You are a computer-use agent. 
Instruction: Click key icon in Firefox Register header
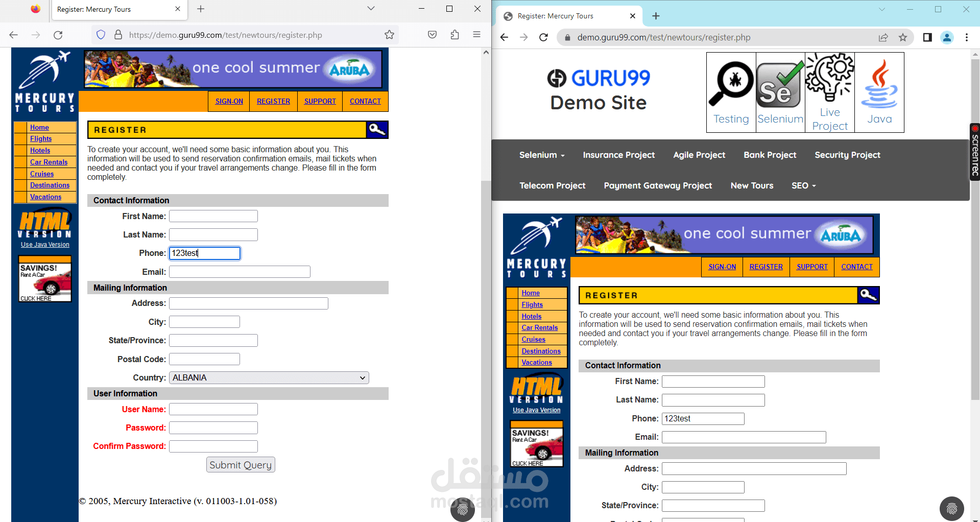(x=377, y=130)
